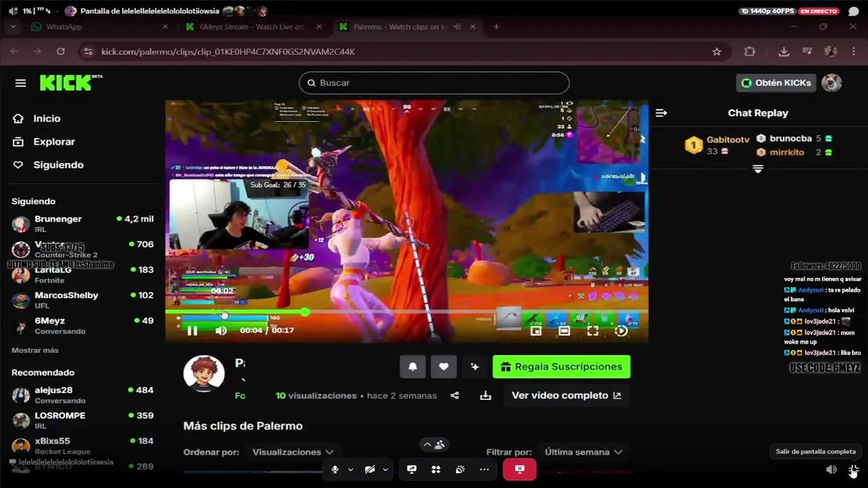
Task: Open microphone options arrow
Action: 351,469
